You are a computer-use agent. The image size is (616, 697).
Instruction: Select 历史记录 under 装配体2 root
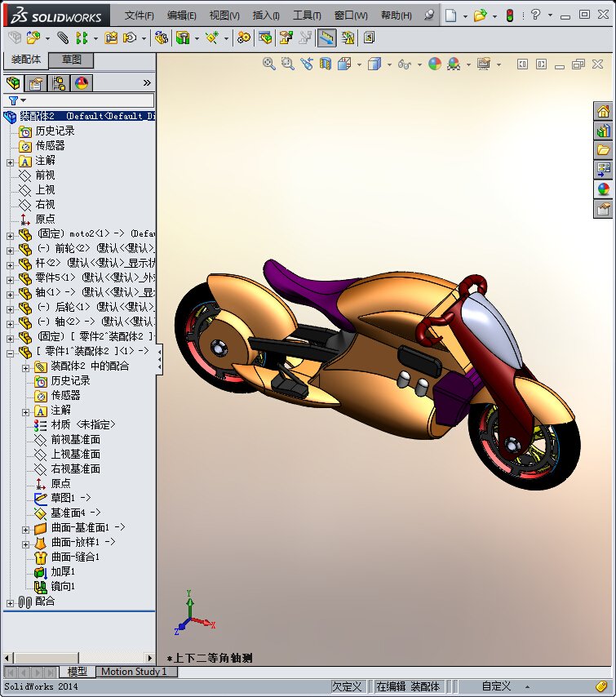55,131
